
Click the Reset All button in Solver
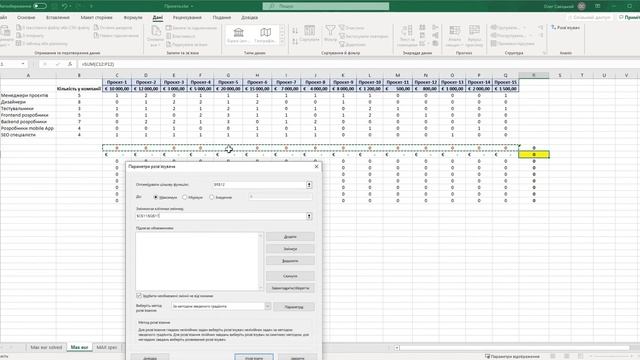coord(290,276)
